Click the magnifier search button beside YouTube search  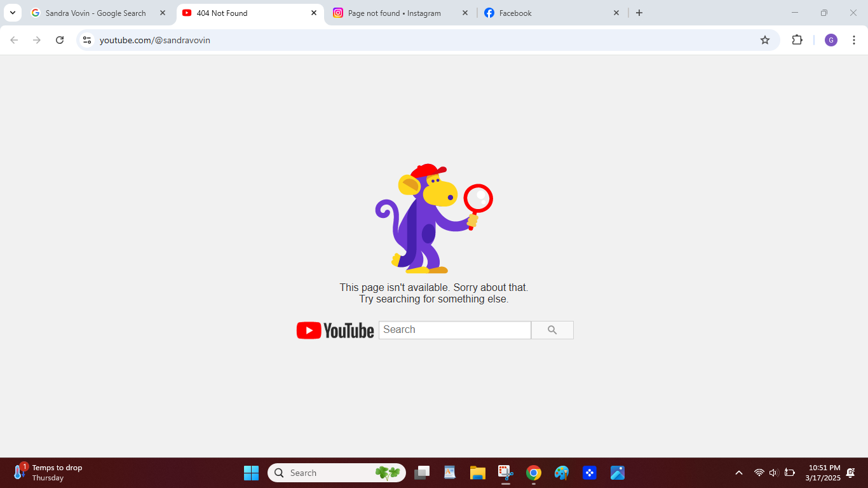[552, 330]
